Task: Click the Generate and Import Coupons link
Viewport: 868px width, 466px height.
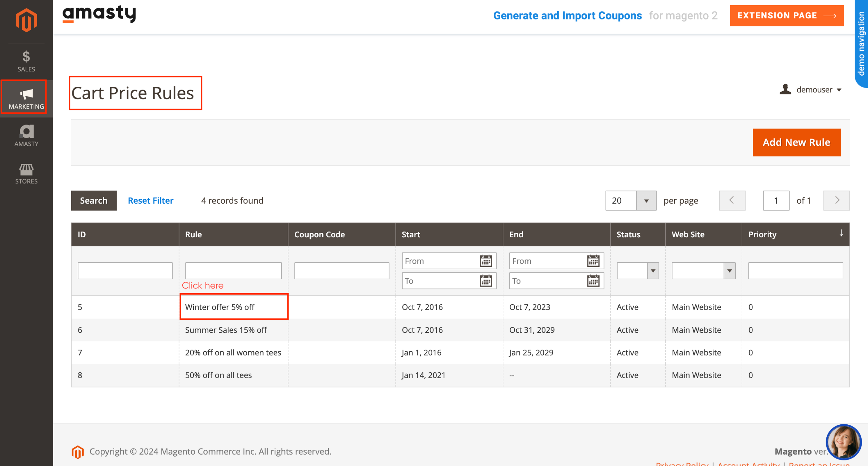Action: pos(568,16)
